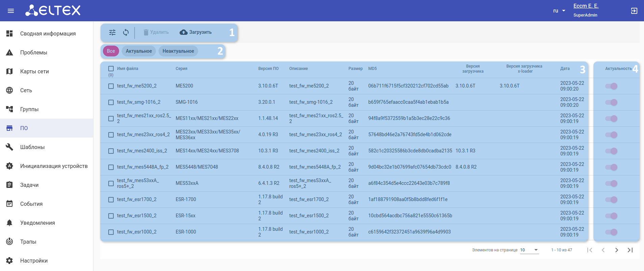The height and width of the screenshot is (271, 644).
Task: Open the ru language dropdown
Action: 559,11
